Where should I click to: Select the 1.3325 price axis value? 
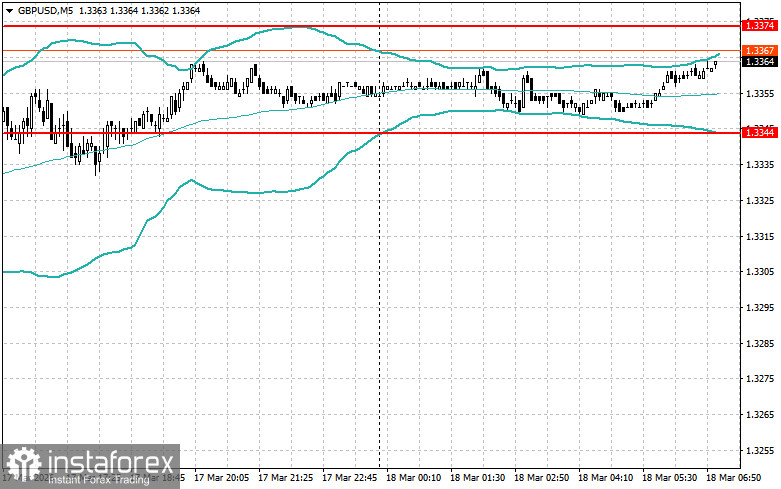coord(760,201)
